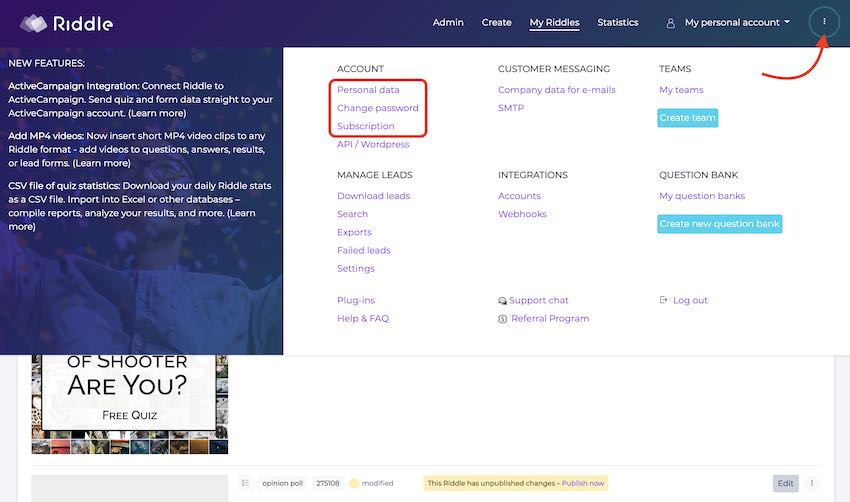The width and height of the screenshot is (850, 502).
Task: Follow the Change password link
Action: [x=378, y=108]
